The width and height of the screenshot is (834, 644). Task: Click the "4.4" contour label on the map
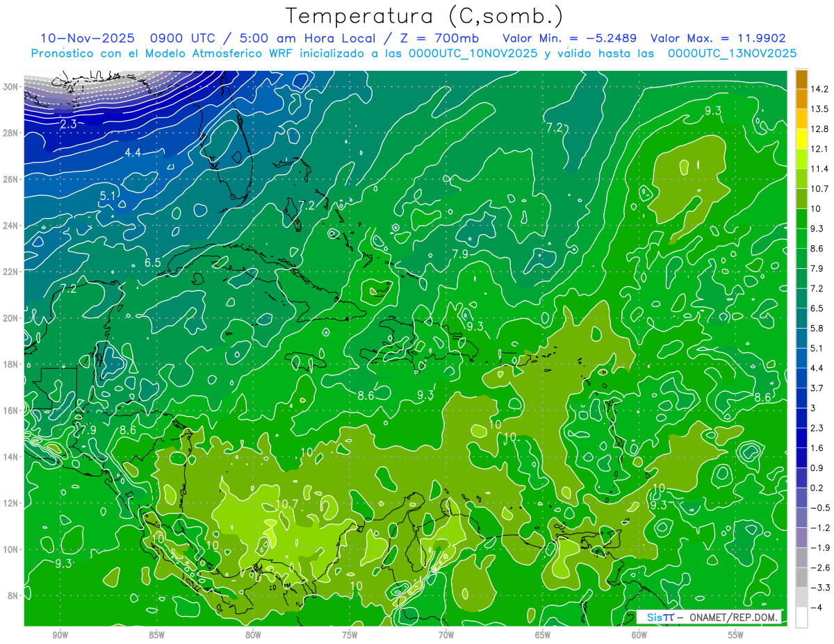pos(133,153)
